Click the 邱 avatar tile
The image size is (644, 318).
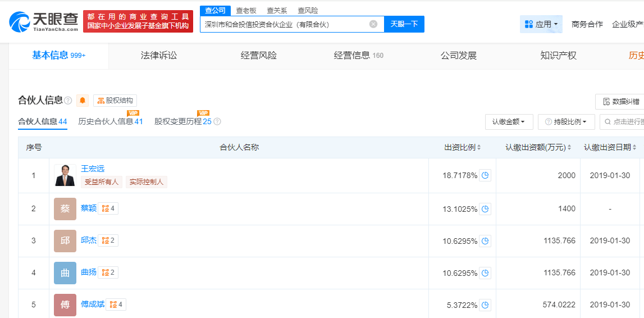(65, 241)
